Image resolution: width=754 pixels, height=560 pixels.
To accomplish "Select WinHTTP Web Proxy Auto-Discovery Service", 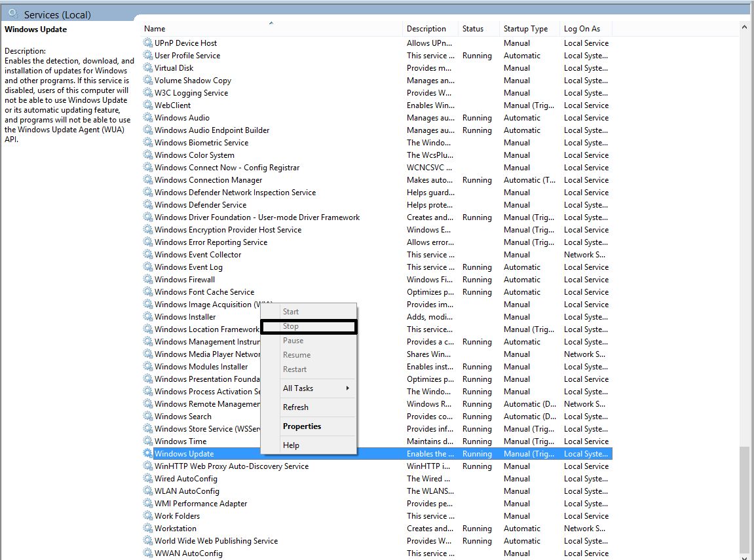I will tap(377, 466).
